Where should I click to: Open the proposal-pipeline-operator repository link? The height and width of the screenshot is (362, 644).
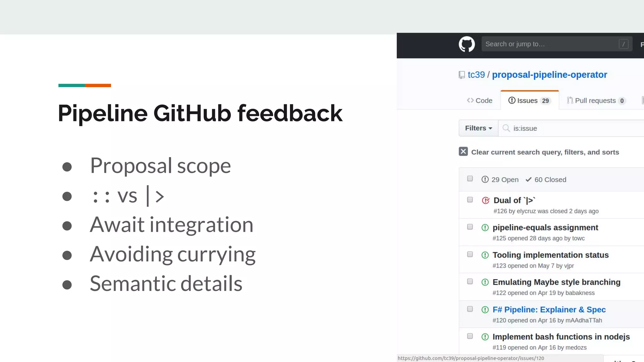pyautogui.click(x=549, y=75)
